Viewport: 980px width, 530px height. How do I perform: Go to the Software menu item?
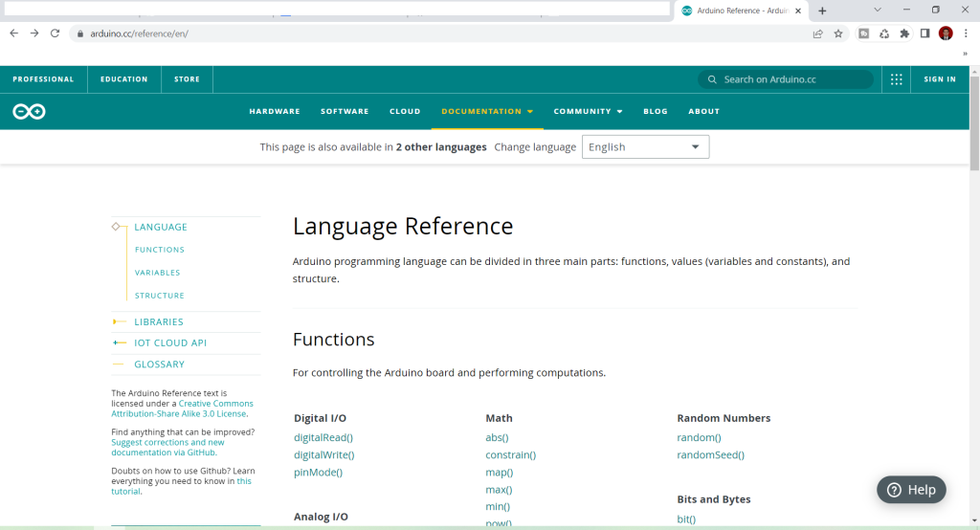pyautogui.click(x=345, y=112)
